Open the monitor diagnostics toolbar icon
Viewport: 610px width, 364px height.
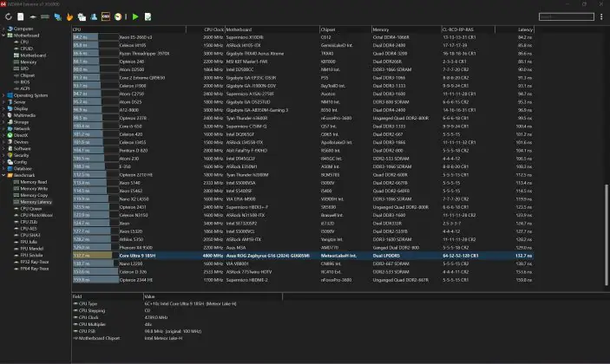coord(57,16)
